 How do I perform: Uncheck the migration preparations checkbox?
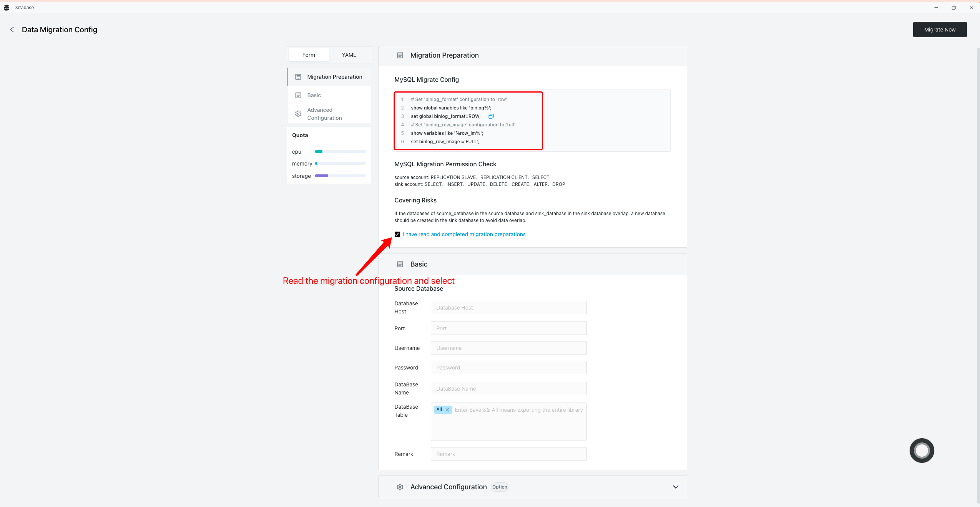[x=397, y=234]
